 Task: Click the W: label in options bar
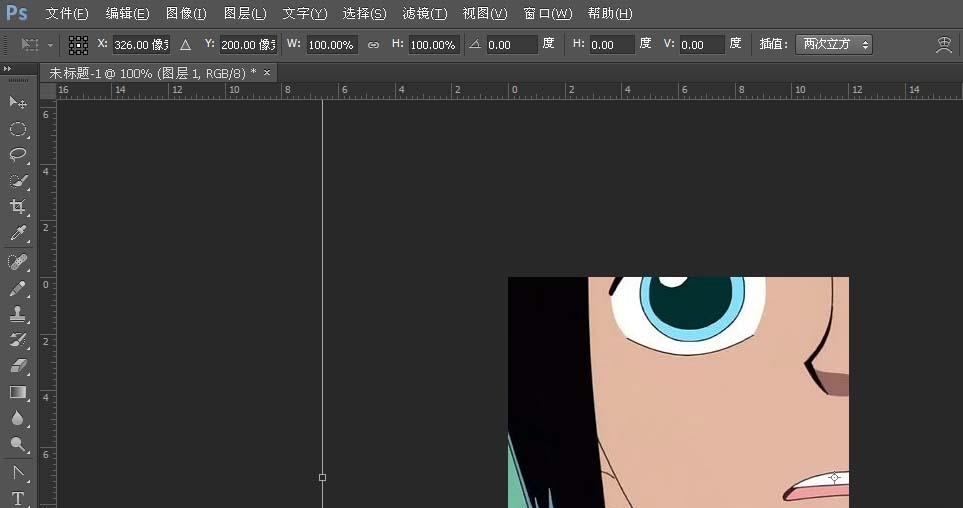pyautogui.click(x=294, y=44)
